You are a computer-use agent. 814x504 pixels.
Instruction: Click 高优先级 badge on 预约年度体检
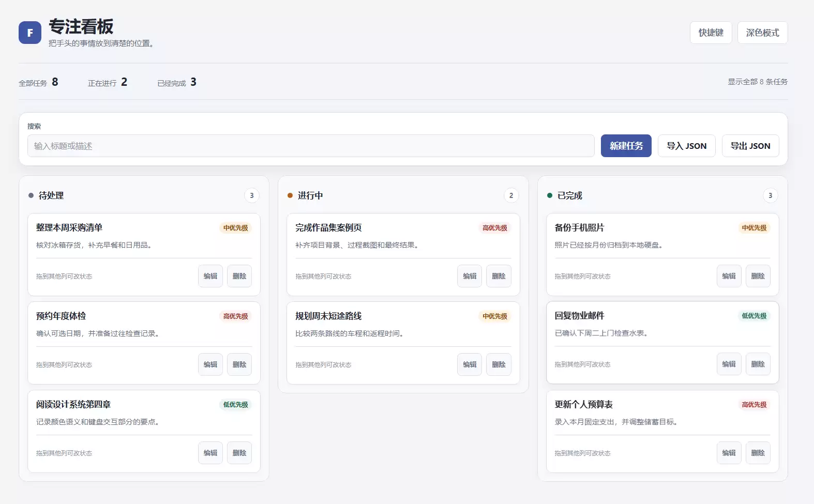pyautogui.click(x=235, y=316)
